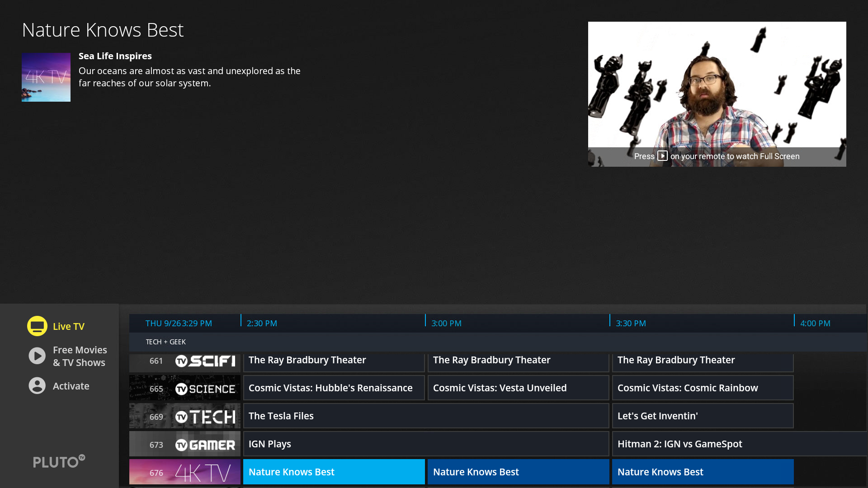Click the 2:30 PM timeline marker
This screenshot has height=488, width=868.
[262, 323]
